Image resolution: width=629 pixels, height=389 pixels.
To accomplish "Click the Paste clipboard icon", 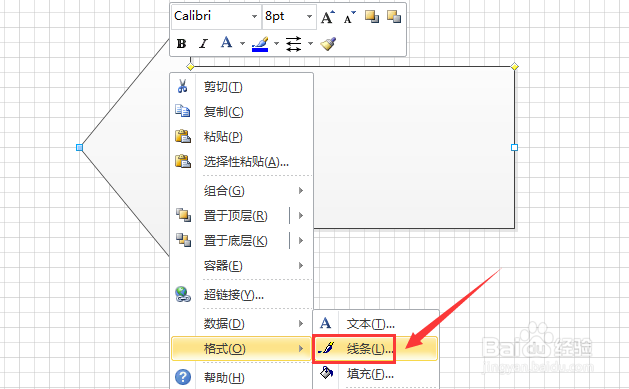I will coord(183,136).
